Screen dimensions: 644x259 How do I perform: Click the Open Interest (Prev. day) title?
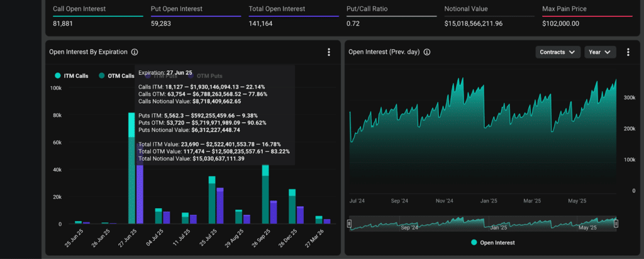tap(384, 52)
